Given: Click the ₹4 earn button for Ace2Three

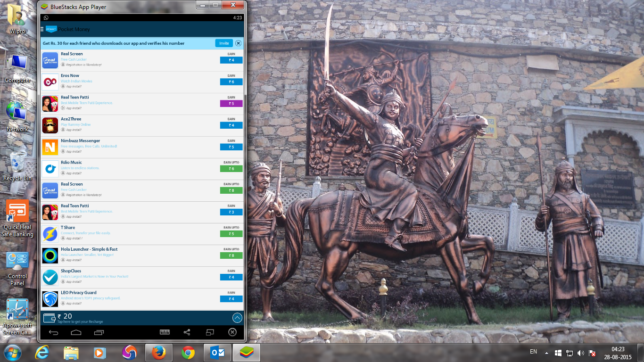Looking at the screenshot, I should coord(231,125).
